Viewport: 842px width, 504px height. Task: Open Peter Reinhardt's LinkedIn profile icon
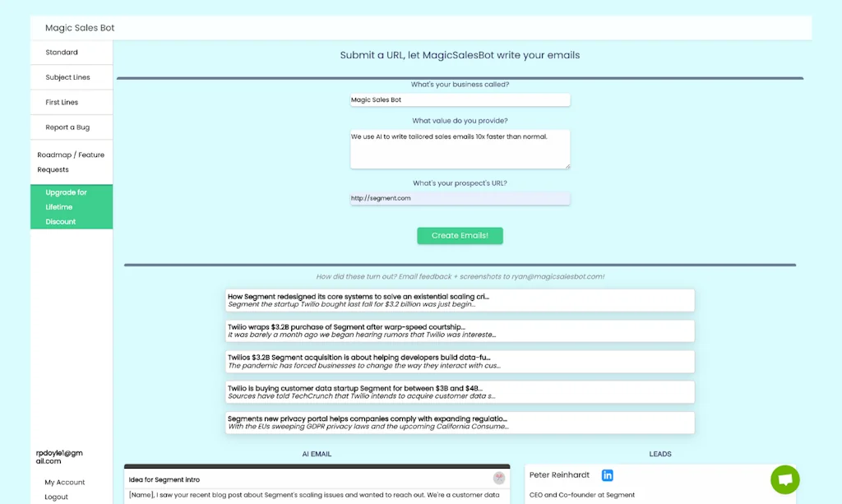pyautogui.click(x=607, y=475)
